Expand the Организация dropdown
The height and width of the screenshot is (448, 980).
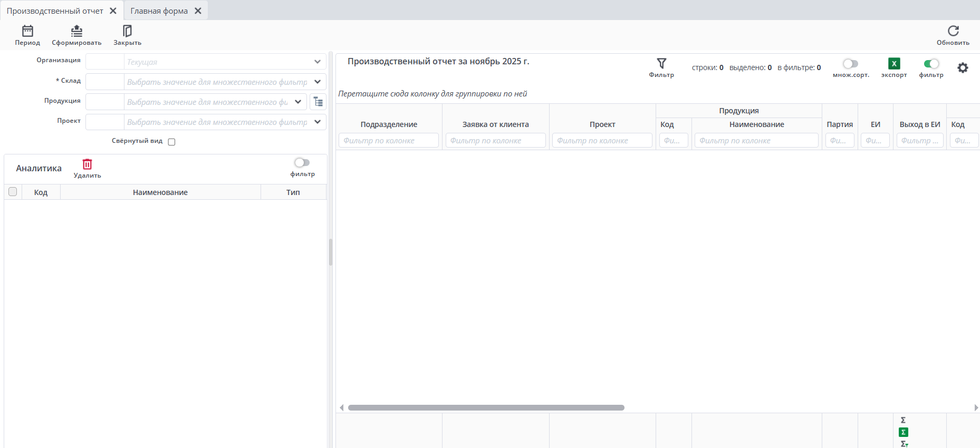(318, 62)
